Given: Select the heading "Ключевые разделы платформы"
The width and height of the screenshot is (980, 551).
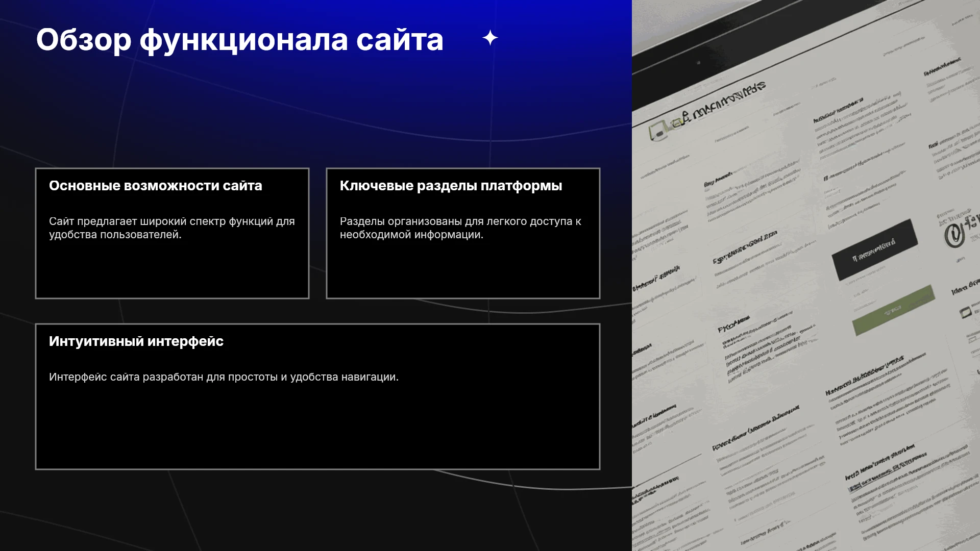Looking at the screenshot, I should coord(451,186).
